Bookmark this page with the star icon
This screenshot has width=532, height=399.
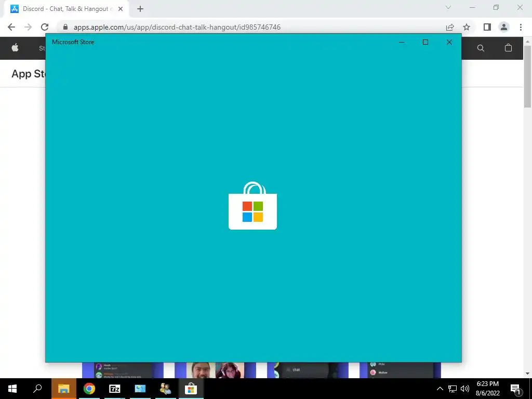467,27
